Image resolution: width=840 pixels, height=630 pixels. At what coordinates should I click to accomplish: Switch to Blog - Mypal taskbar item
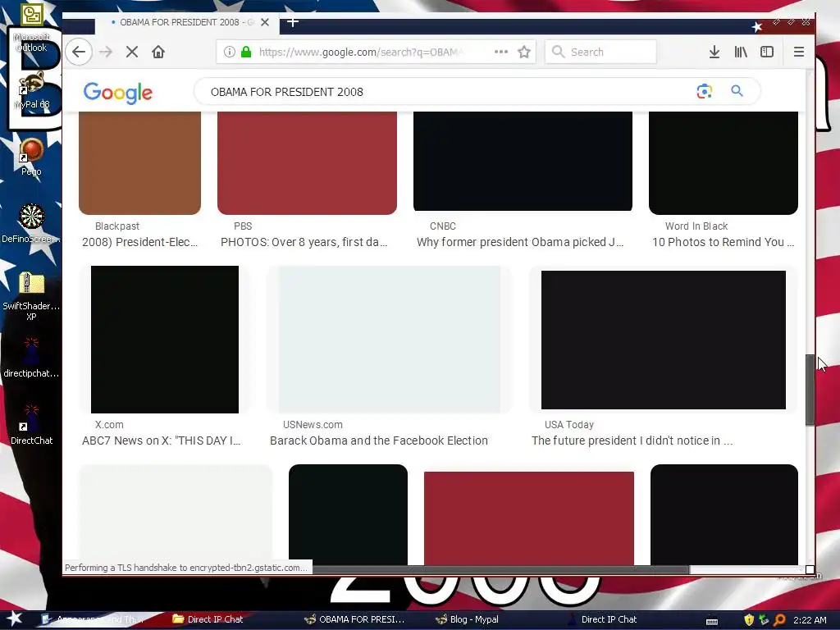(467, 619)
